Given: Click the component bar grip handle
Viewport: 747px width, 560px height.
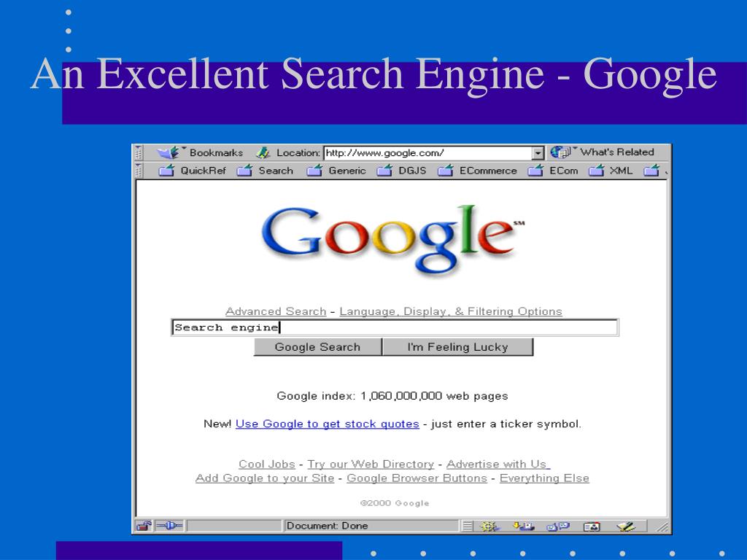Looking at the screenshot, I should (468, 526).
